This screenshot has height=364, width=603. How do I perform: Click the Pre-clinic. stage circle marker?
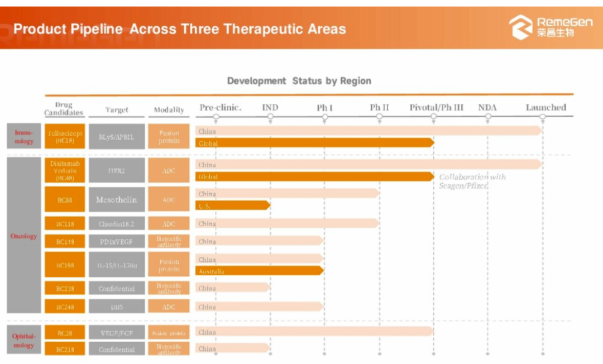(x=216, y=117)
